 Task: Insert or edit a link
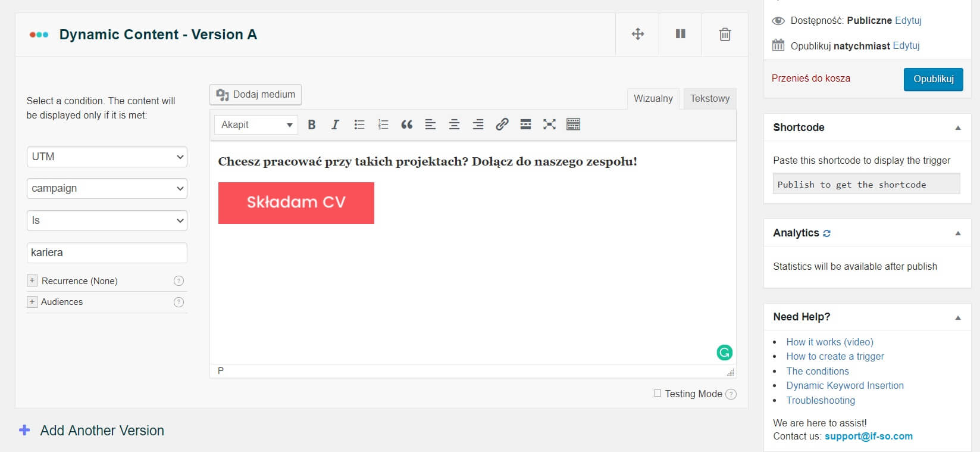click(502, 124)
